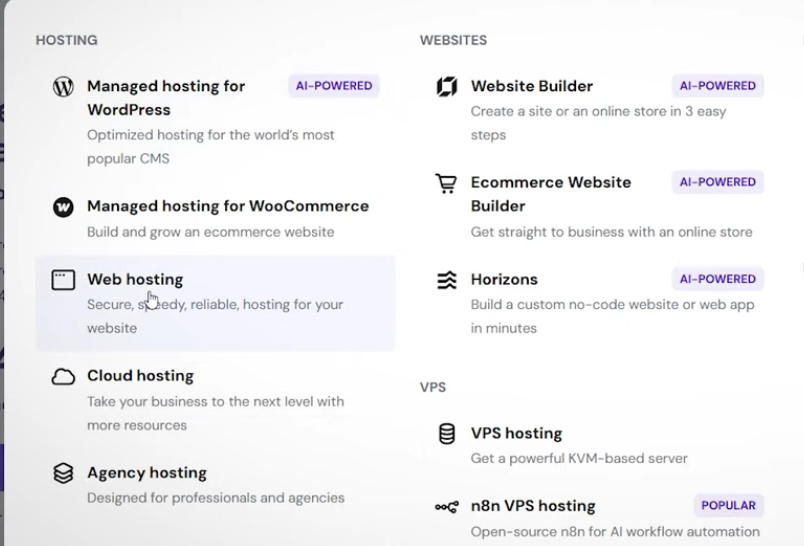
Task: Click the Agency hosting stacked layers icon
Action: pos(63,473)
